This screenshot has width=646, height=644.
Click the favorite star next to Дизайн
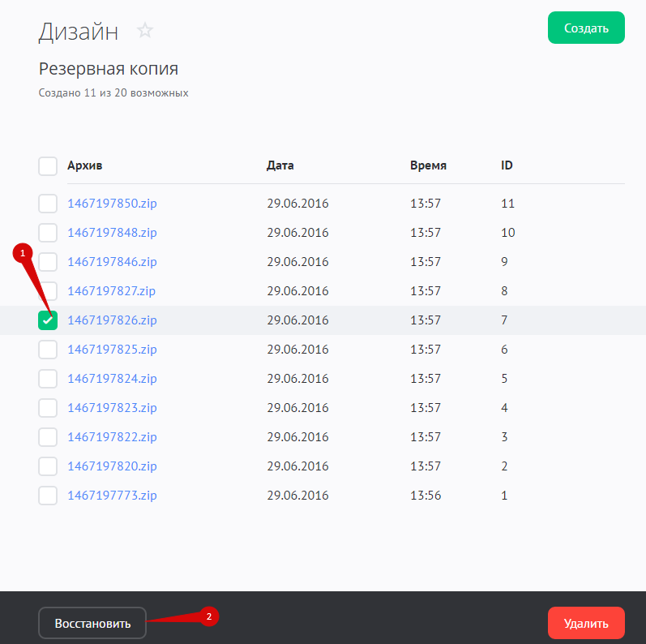pyautogui.click(x=145, y=31)
